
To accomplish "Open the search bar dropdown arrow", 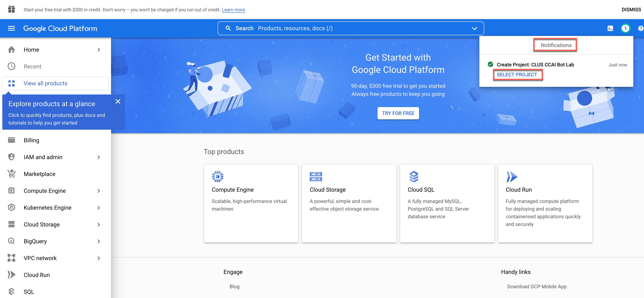I will pos(474,28).
